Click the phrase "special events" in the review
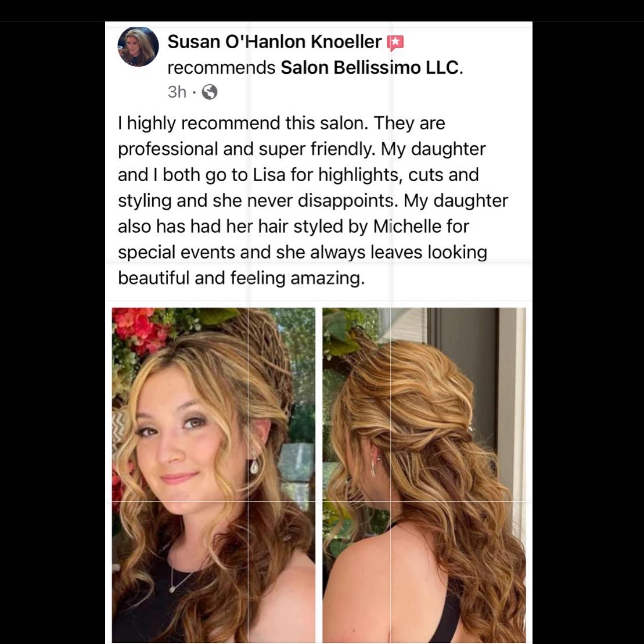Image resolution: width=644 pixels, height=644 pixels. [176, 252]
